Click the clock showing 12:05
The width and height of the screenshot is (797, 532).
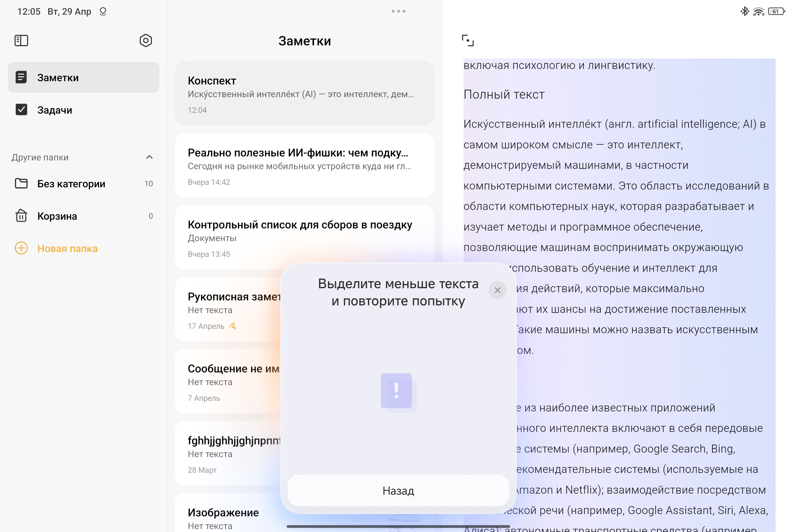(29, 11)
